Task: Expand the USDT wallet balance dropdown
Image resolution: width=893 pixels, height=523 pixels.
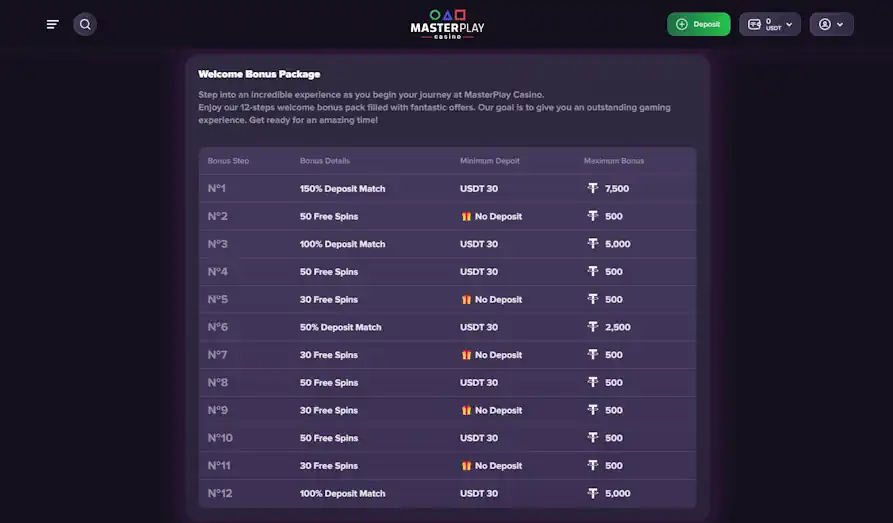Action: click(770, 24)
